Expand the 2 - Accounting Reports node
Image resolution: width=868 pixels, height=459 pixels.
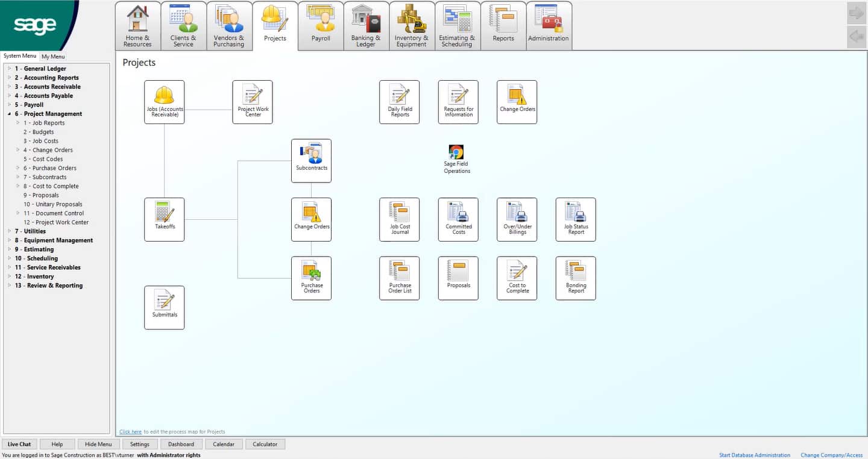(x=9, y=78)
